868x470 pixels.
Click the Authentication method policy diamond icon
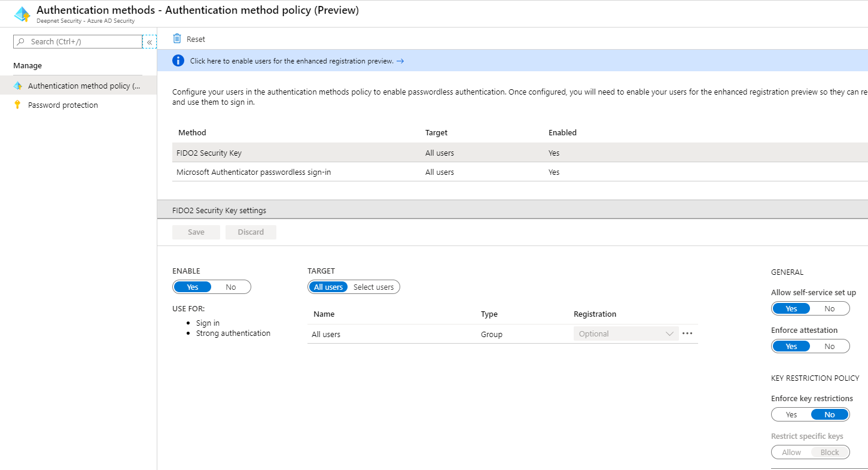click(x=18, y=86)
